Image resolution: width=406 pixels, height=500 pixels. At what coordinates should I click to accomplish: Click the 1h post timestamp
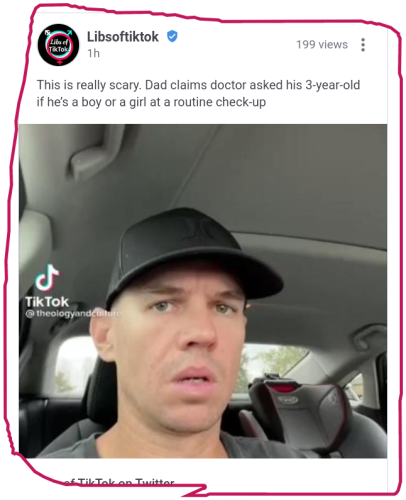(x=94, y=53)
